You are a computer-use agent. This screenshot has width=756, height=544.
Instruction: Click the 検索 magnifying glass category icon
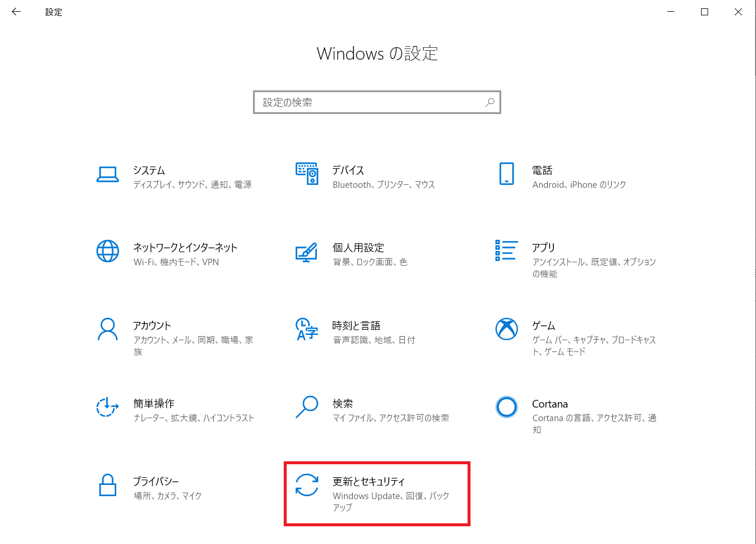point(307,407)
